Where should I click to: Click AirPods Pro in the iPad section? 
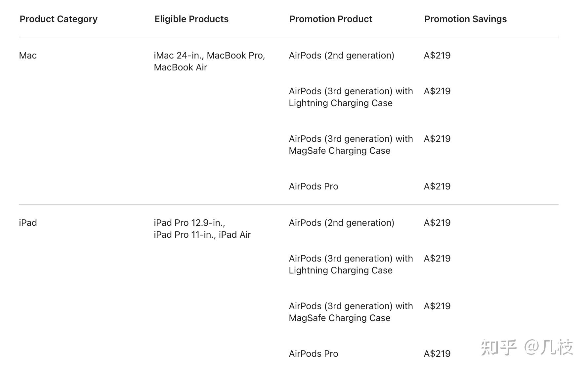(x=313, y=354)
